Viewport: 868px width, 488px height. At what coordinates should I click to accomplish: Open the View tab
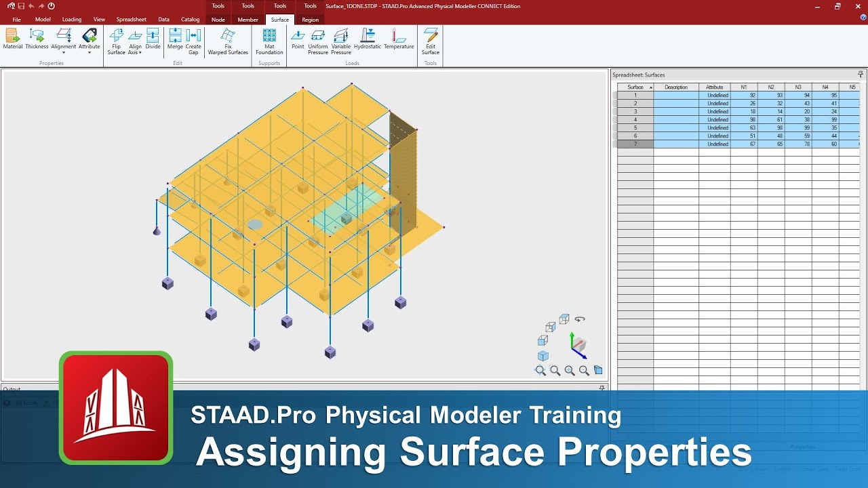click(99, 20)
